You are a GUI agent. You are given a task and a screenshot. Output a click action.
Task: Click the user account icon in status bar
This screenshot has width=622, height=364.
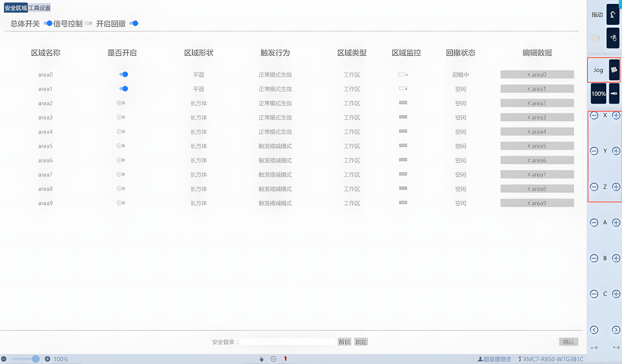tap(480, 359)
